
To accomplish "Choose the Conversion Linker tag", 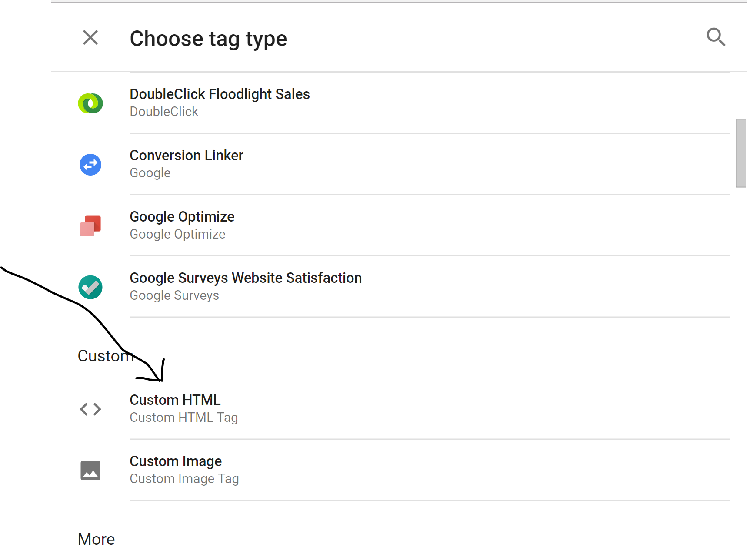I will click(186, 156).
